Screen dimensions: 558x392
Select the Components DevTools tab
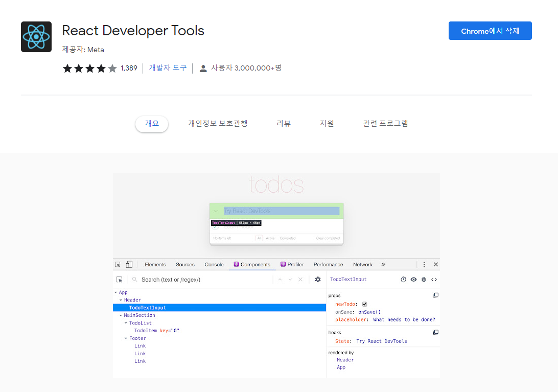[x=252, y=265]
